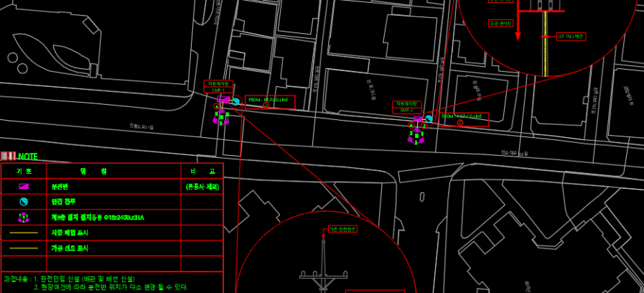Click the parenthesized remark text in the legend's right column

[x=202, y=186]
